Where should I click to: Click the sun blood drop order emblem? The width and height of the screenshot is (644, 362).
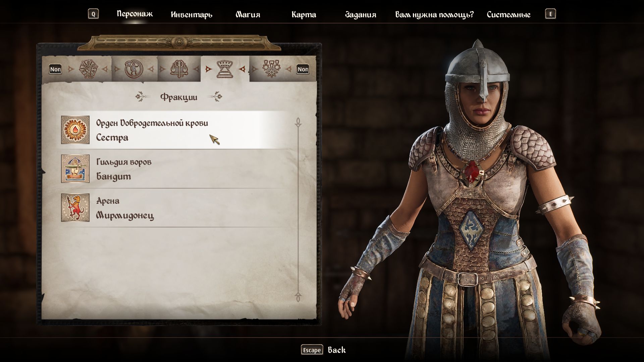point(75,130)
